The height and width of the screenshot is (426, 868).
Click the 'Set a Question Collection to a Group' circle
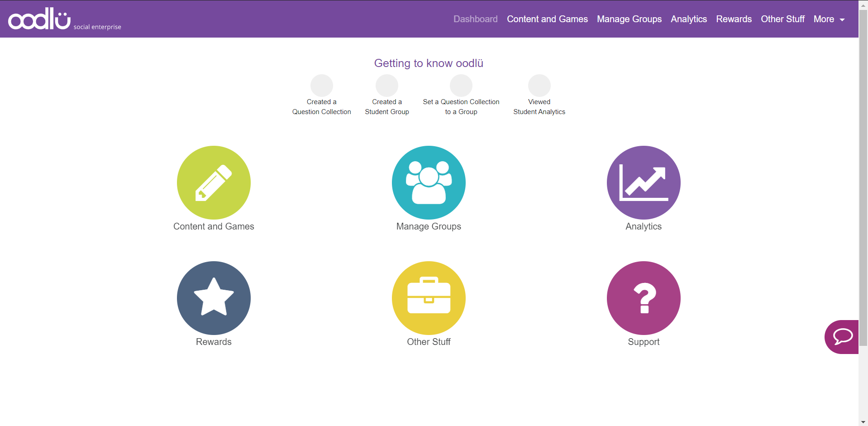[x=461, y=86]
